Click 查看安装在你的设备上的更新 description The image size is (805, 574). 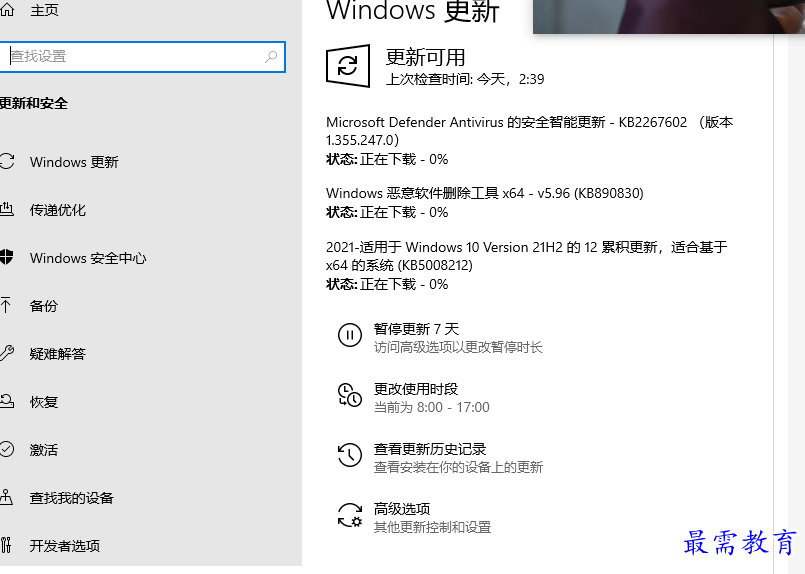[458, 468]
